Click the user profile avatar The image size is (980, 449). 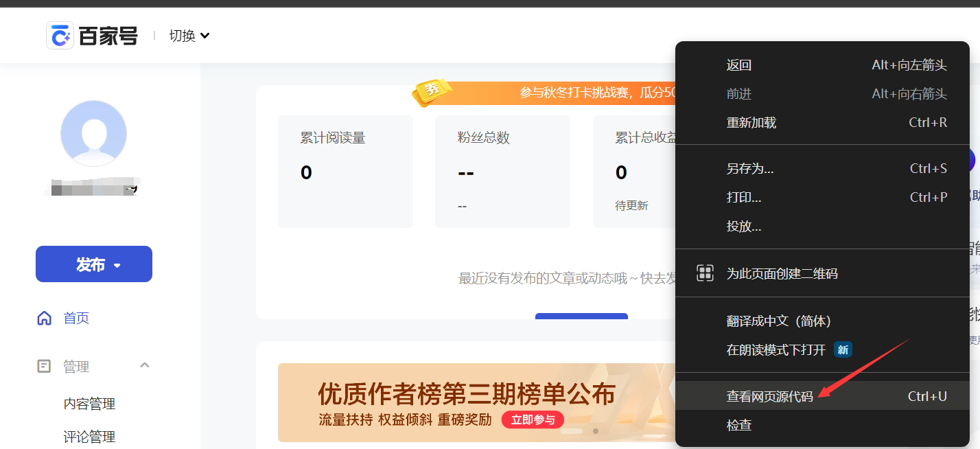click(x=93, y=133)
